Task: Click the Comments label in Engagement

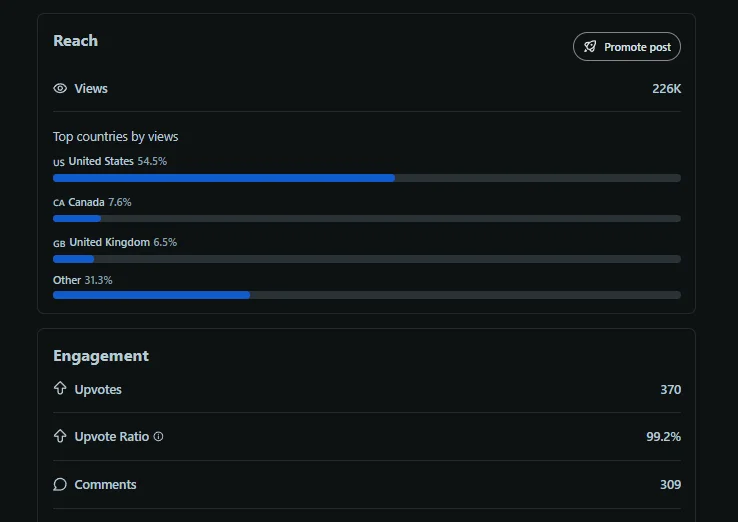Action: click(x=105, y=485)
